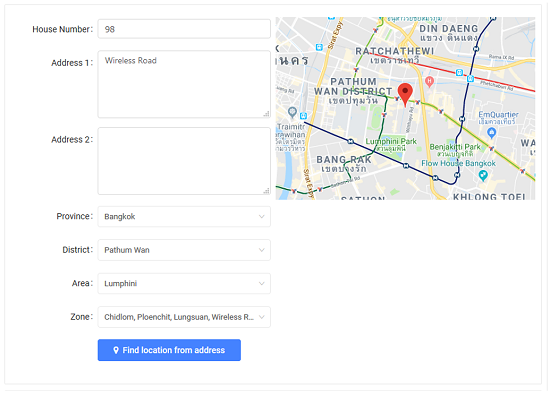Click the Lumphini Park label on map
Image resolution: width=550 pixels, height=395 pixels.
pos(391,141)
